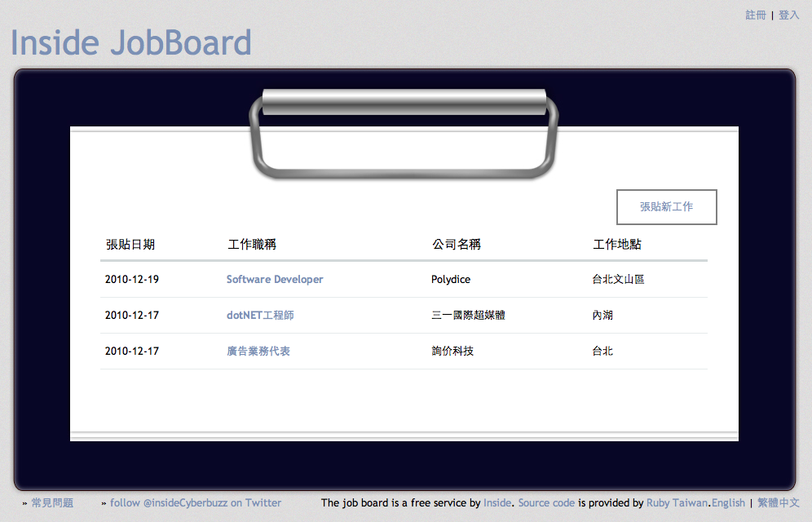Image resolution: width=812 pixels, height=522 pixels.
Task: Click the 公司名稱 column header
Action: click(457, 245)
